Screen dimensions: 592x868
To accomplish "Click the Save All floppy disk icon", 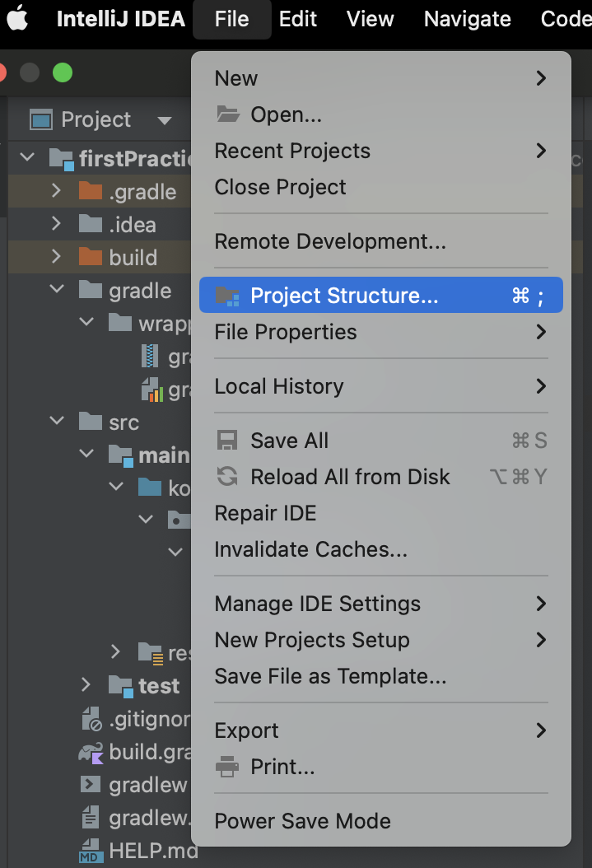I will coord(227,441).
